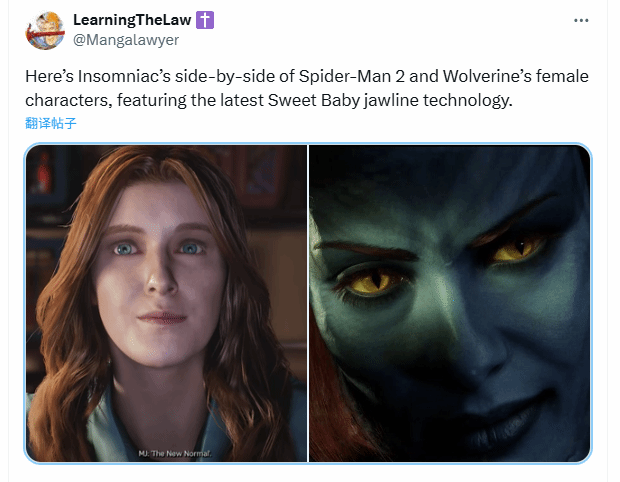Image resolution: width=620 pixels, height=482 pixels.
Task: Open the three-dot more options menu
Action: click(x=581, y=20)
